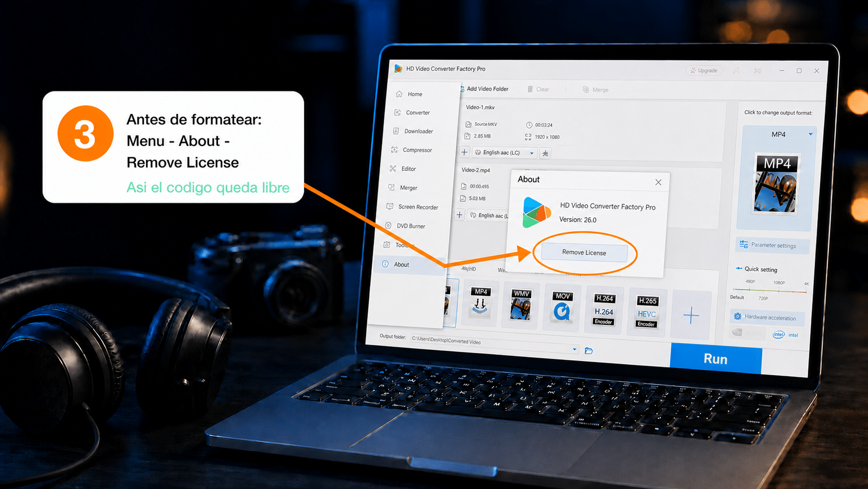Click the plus tile to add format
The image size is (868, 489).
[x=691, y=315]
